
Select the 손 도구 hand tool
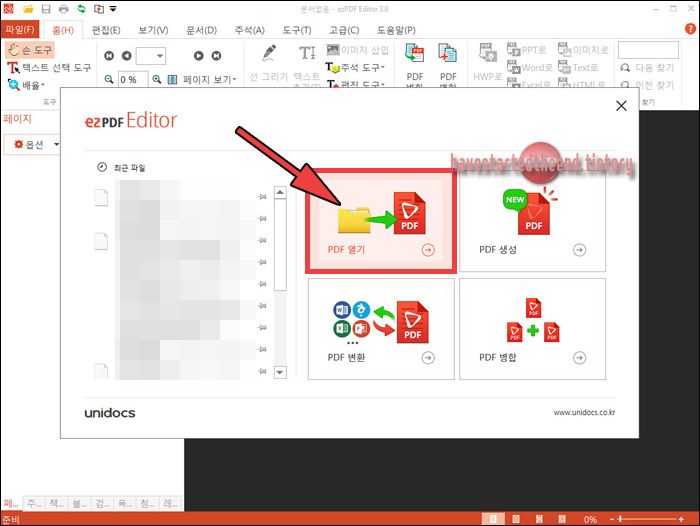point(30,50)
